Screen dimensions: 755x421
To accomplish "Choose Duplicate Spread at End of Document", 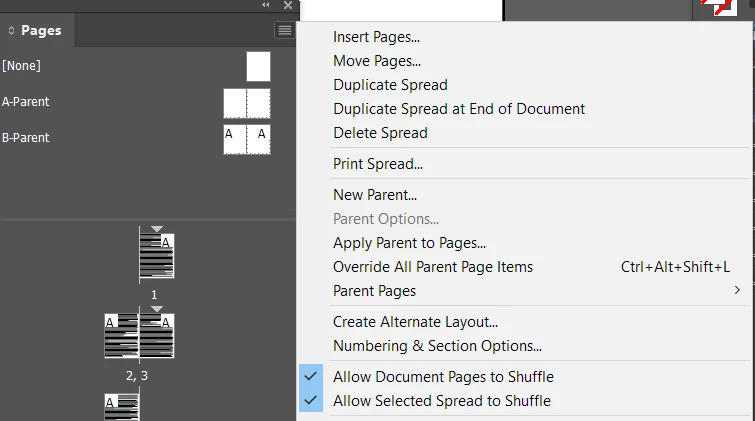I will tap(459, 109).
